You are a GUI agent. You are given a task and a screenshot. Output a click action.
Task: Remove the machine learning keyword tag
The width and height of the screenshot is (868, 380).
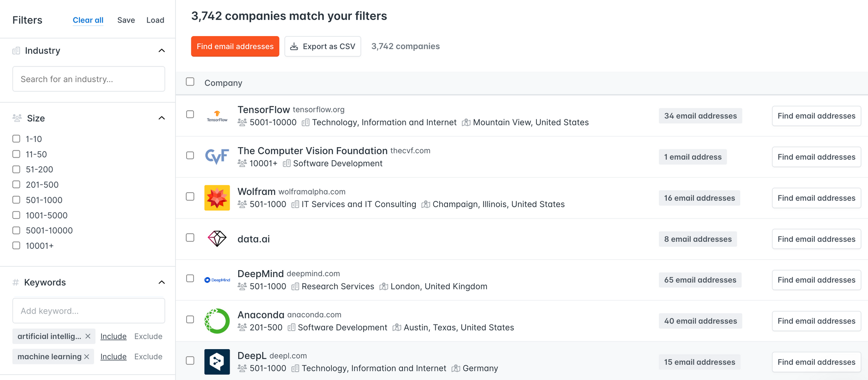[x=86, y=357]
